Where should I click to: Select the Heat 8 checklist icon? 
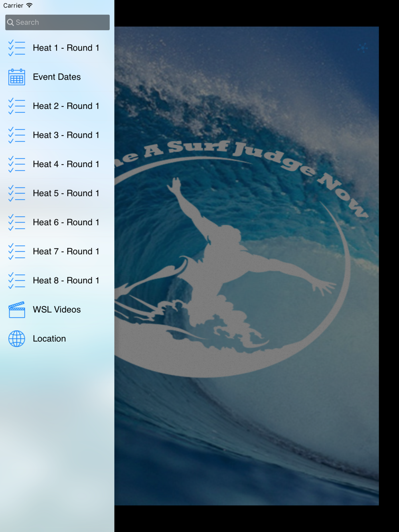pyautogui.click(x=17, y=281)
